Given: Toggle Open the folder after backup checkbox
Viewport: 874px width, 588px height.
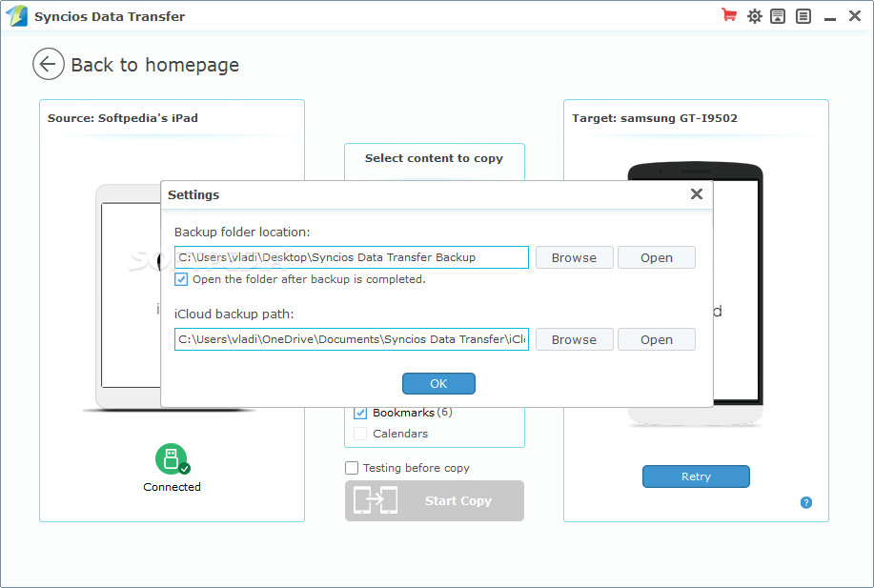Looking at the screenshot, I should coord(181,279).
